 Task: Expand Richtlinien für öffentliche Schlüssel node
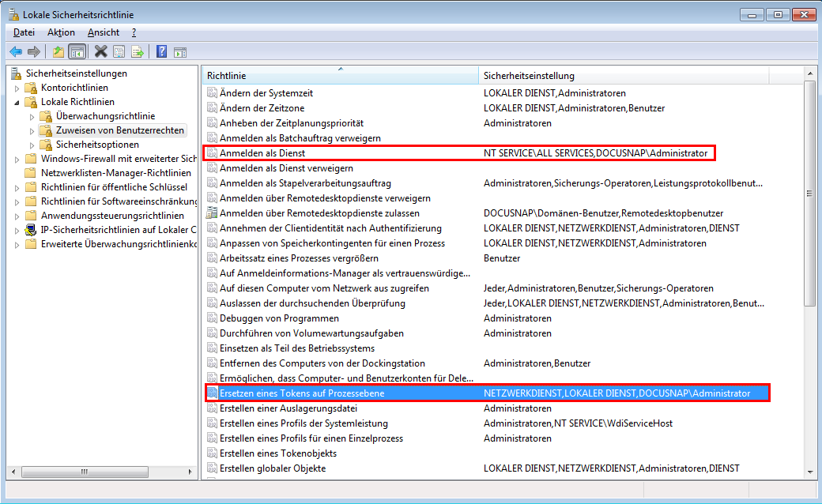tap(17, 187)
